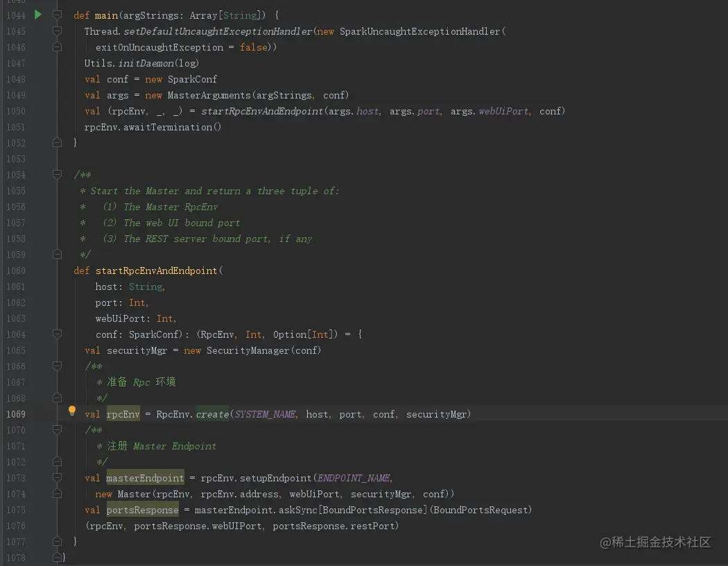The width and height of the screenshot is (728, 566).
Task: Click comment '注册 Master Endpoint'
Action: click(162, 446)
